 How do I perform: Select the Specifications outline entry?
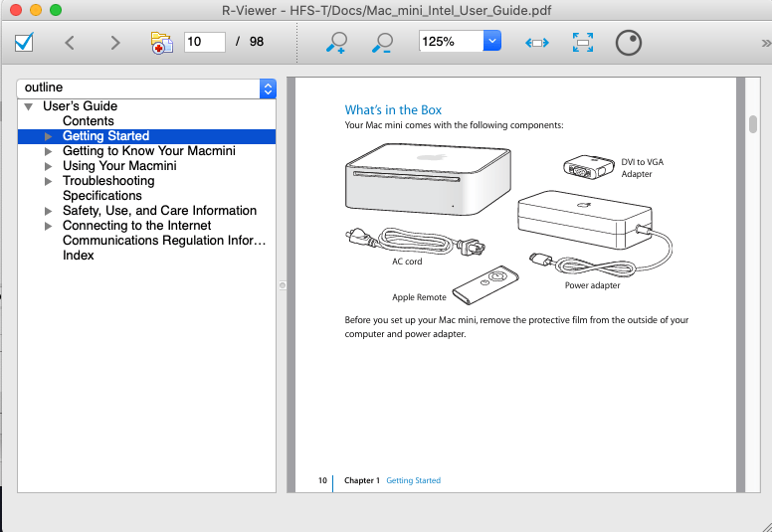pos(101,196)
